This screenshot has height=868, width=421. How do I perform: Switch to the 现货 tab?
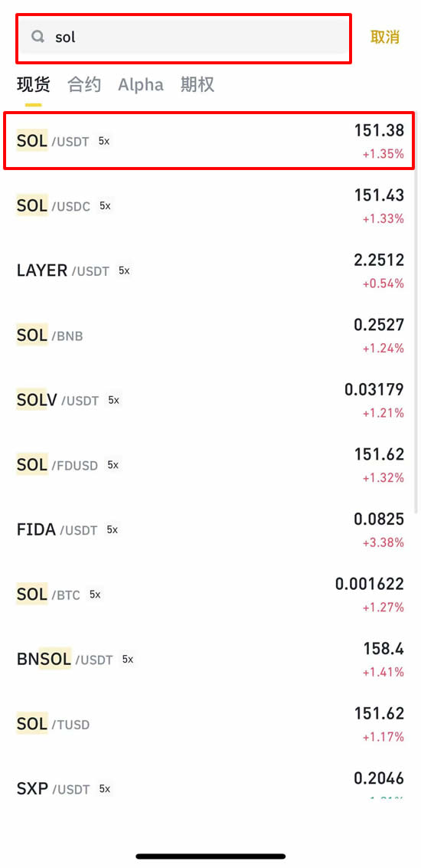click(x=33, y=85)
